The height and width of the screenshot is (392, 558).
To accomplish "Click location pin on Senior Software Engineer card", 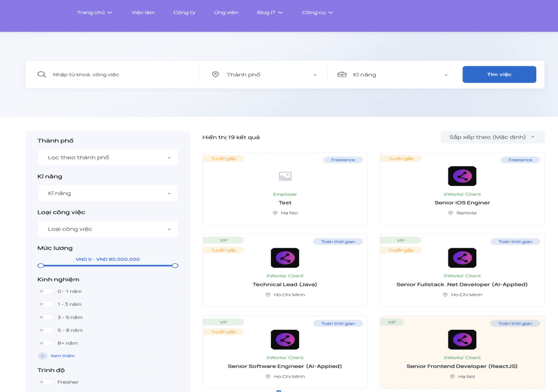I will click(268, 377).
